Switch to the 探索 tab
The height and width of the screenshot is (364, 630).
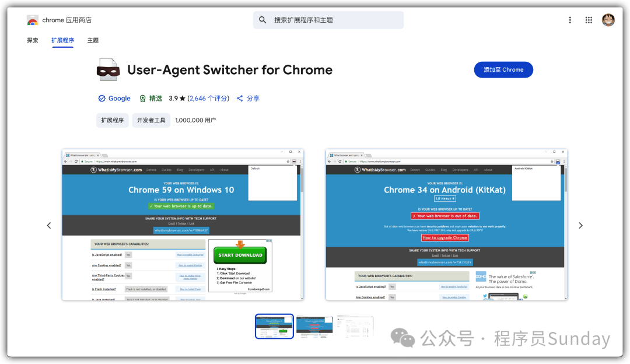[33, 40]
